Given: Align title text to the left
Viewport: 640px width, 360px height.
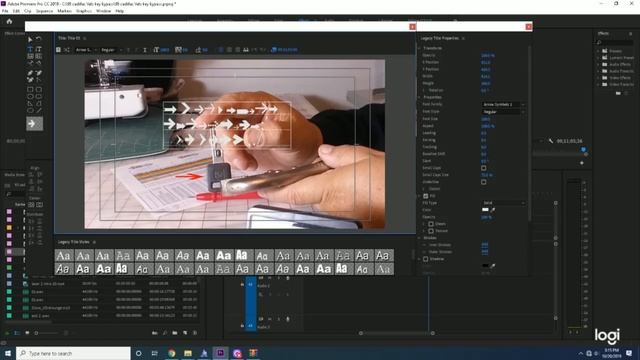Looking at the screenshot, I should [x=221, y=50].
